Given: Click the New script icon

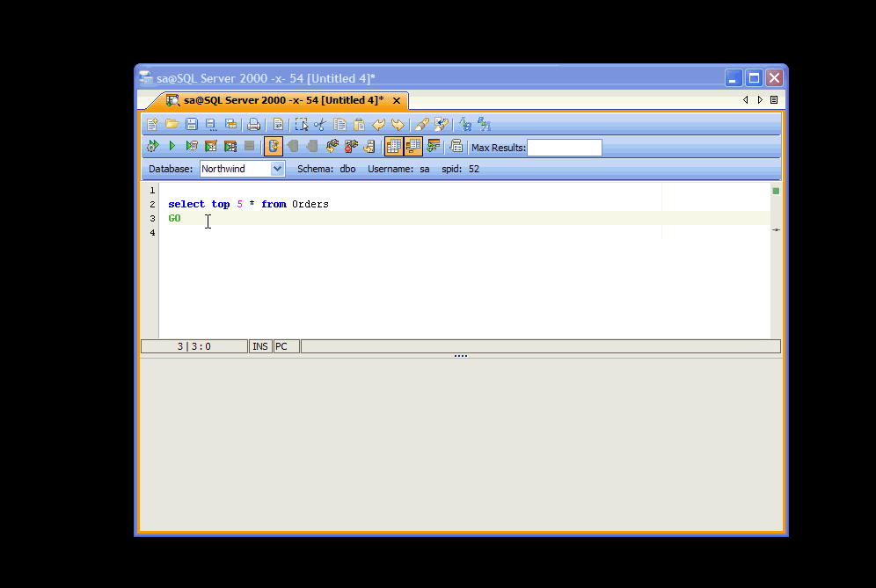Looking at the screenshot, I should pos(152,124).
